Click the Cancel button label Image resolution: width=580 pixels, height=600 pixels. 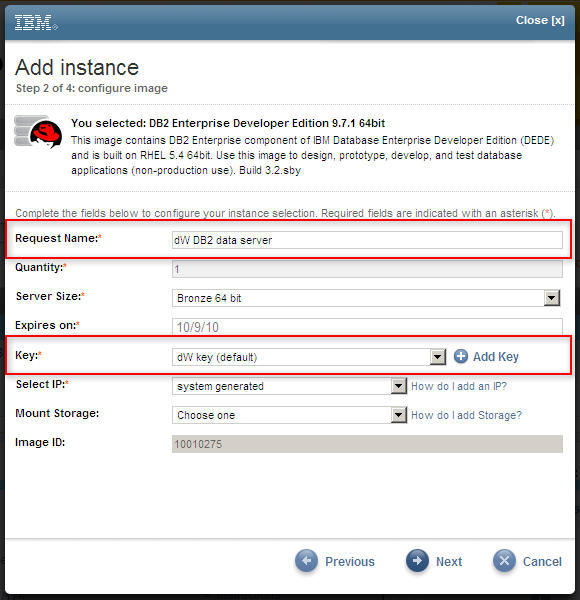point(542,561)
